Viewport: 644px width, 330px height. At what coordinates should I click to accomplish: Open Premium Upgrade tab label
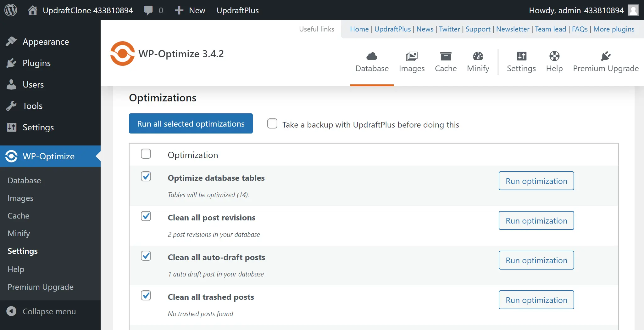click(x=606, y=68)
